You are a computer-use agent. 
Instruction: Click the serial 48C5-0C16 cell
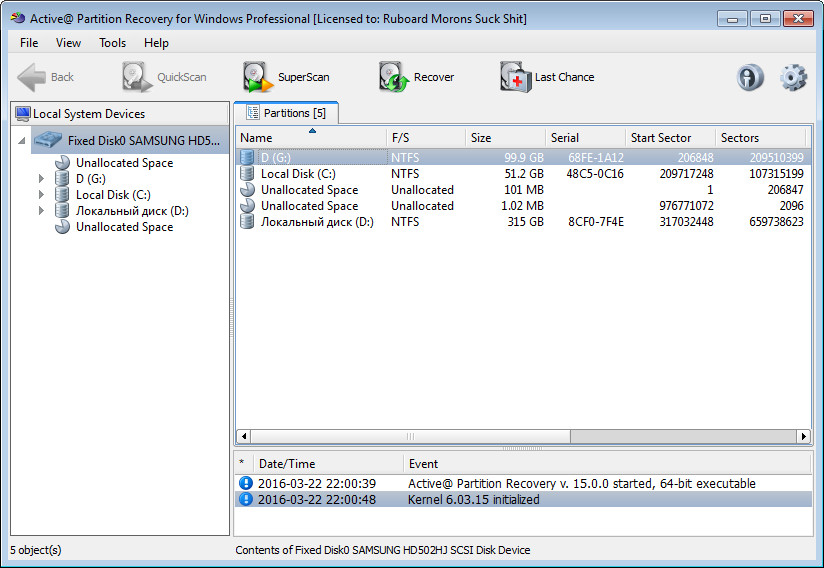595,174
